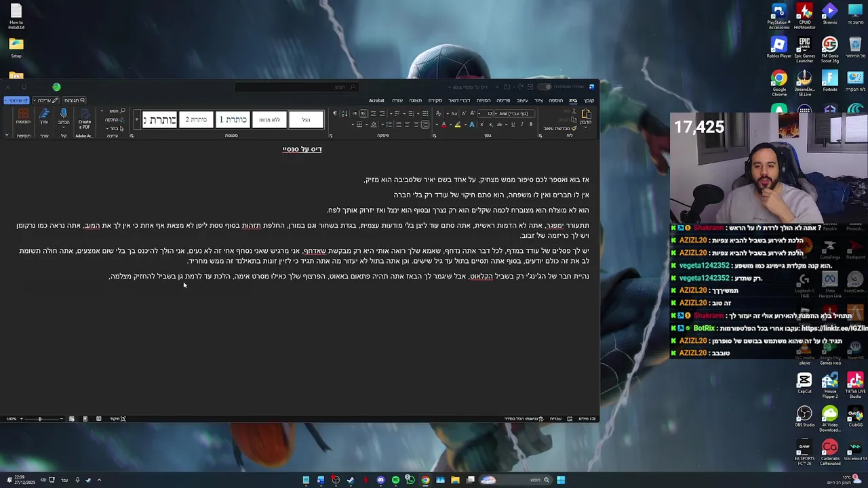The image size is (868, 488).
Task: Click the Format Painter brush icon
Action: [x=574, y=128]
